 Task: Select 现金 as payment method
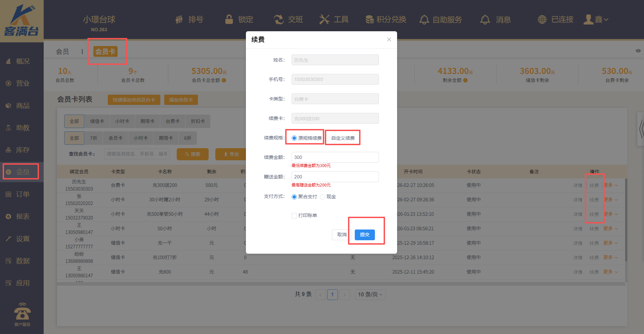click(323, 197)
